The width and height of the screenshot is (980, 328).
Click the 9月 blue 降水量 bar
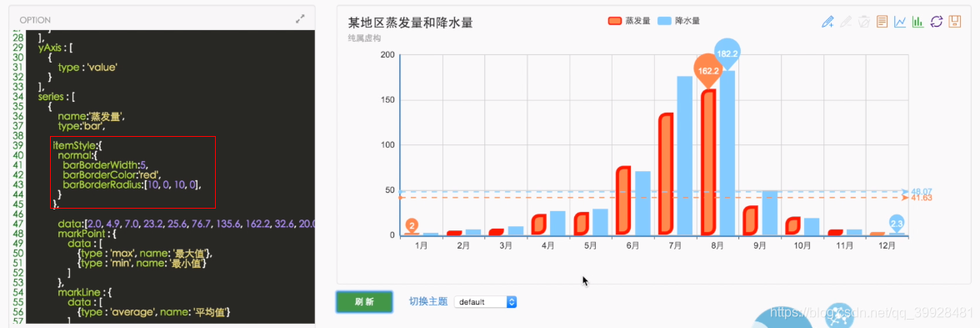click(769, 214)
